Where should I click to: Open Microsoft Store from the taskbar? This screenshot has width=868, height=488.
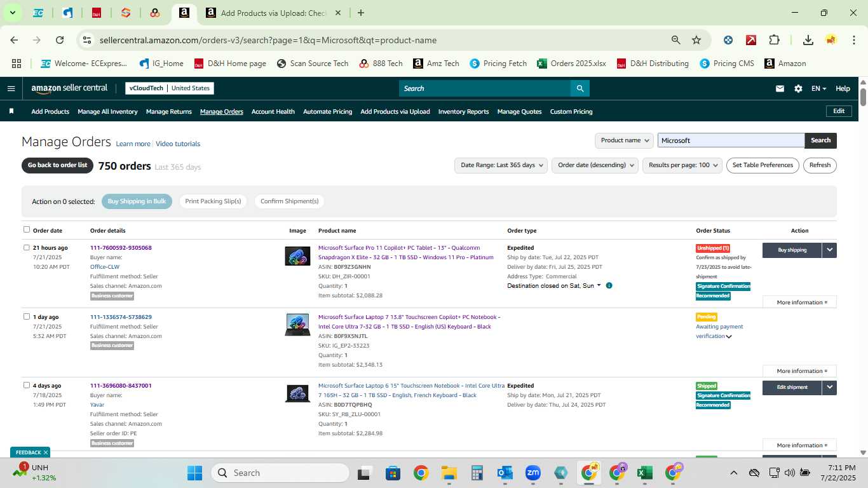393,473
